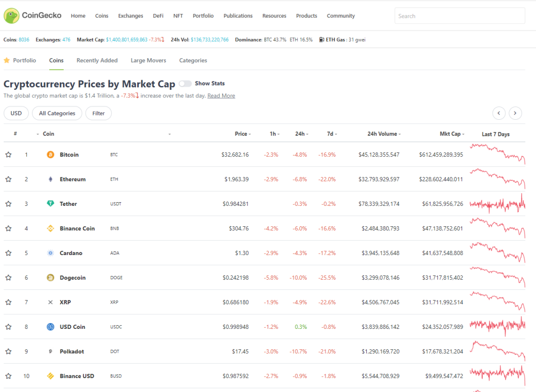Click the Bitcoin coin icon
The height and width of the screenshot is (392, 536).
pyautogui.click(x=50, y=155)
